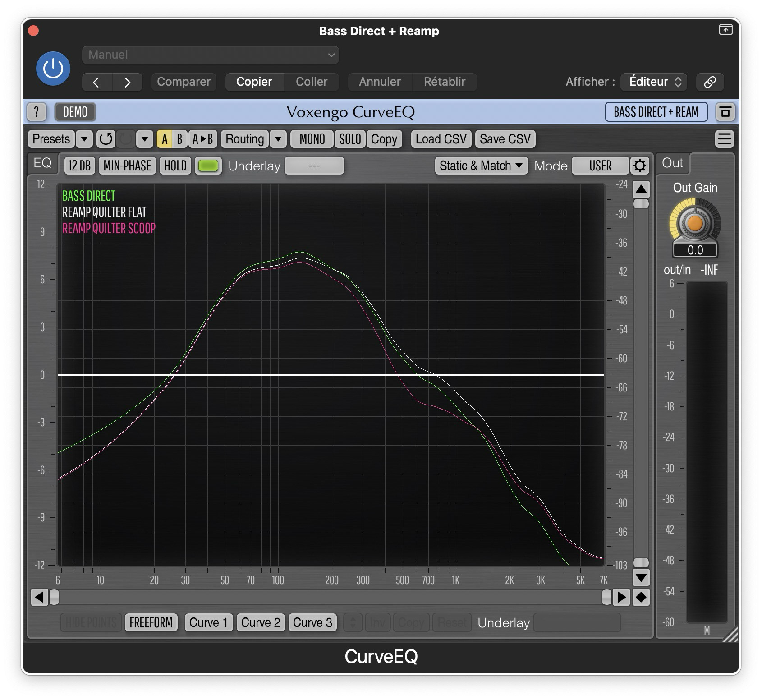Click the green spectrum color indicator
The width and height of the screenshot is (762, 700).
pyautogui.click(x=208, y=166)
